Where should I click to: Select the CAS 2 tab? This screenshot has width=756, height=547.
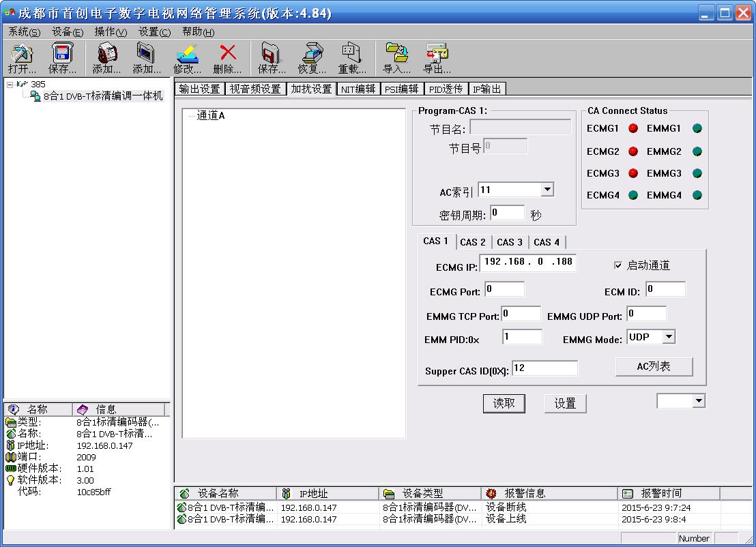coord(473,242)
